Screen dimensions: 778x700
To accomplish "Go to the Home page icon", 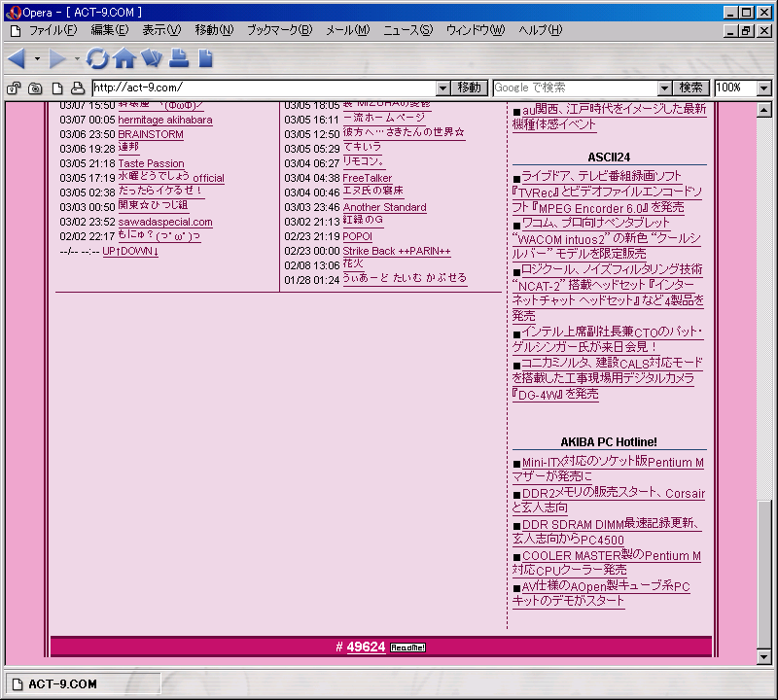I will [124, 58].
